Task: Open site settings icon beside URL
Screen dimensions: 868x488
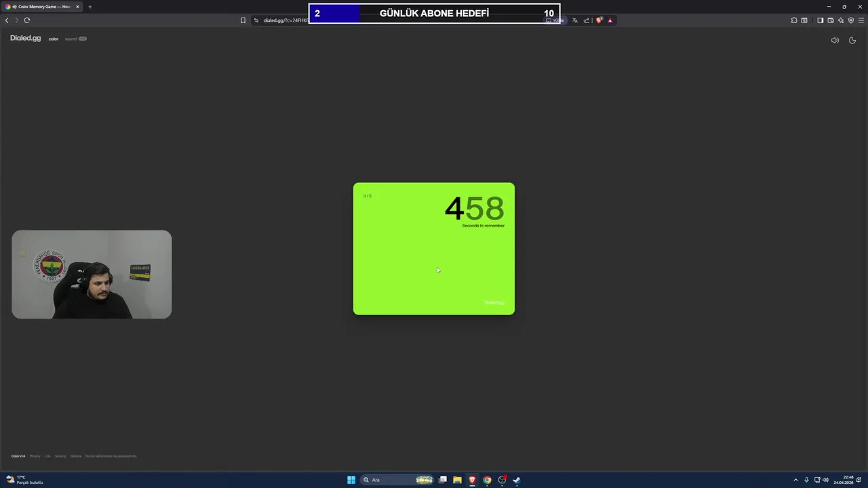Action: 256,20
